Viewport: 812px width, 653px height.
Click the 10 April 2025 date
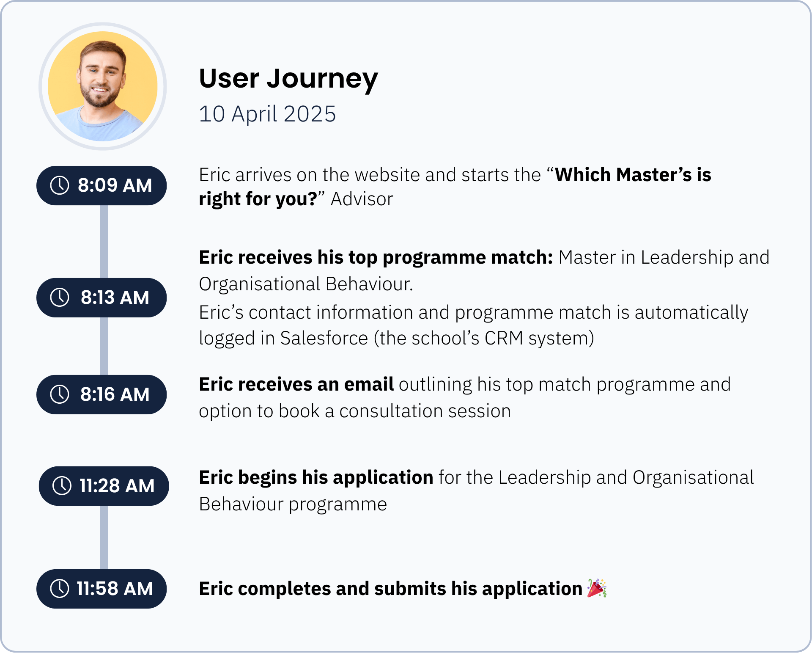267,114
